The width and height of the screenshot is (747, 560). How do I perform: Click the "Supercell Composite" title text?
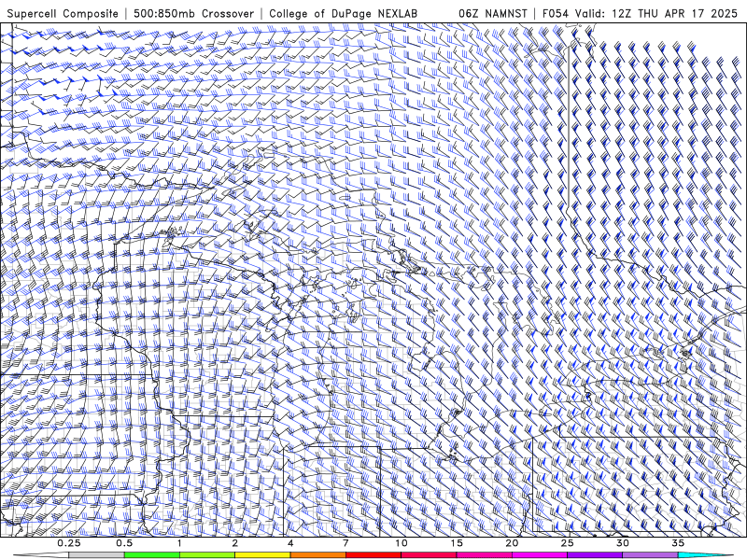click(63, 13)
